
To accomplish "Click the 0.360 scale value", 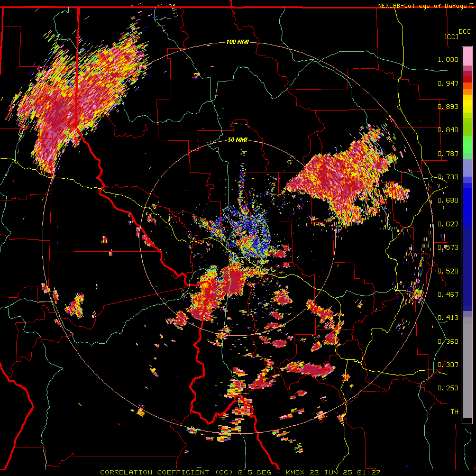I will [448, 342].
